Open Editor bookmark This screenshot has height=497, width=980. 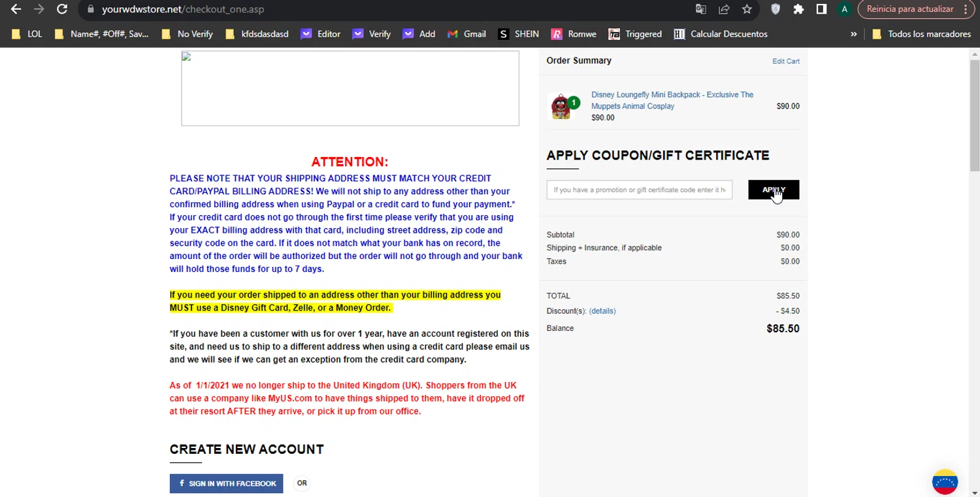tap(321, 34)
